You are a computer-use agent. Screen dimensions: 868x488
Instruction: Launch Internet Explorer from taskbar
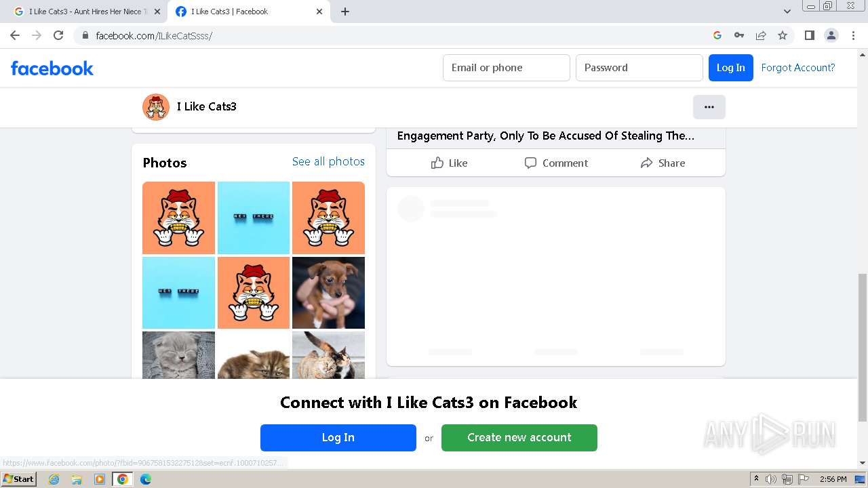[54, 479]
